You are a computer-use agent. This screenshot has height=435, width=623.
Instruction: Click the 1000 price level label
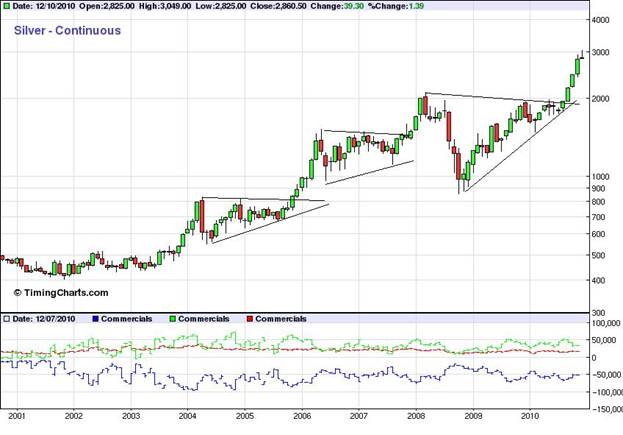[601, 176]
